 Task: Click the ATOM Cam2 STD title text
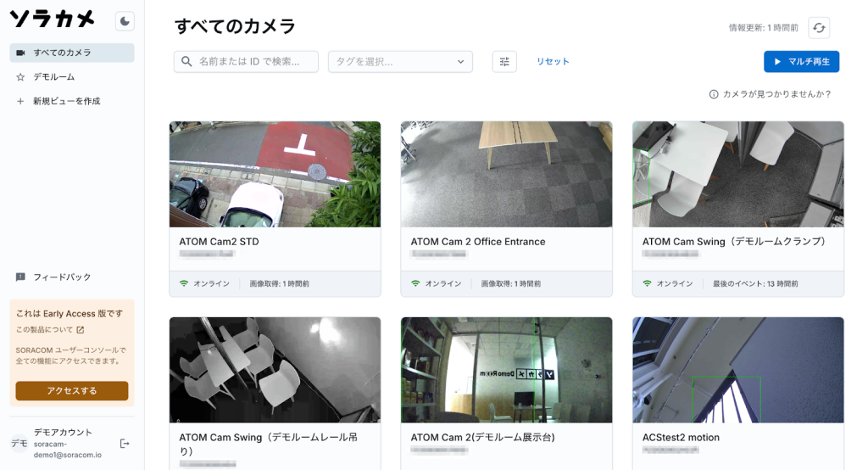(x=219, y=242)
